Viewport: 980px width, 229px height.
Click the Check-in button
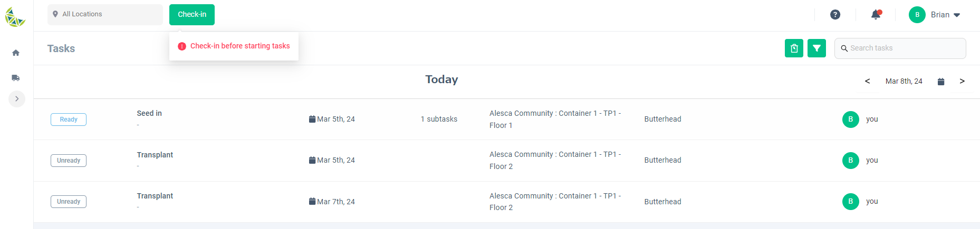(192, 14)
